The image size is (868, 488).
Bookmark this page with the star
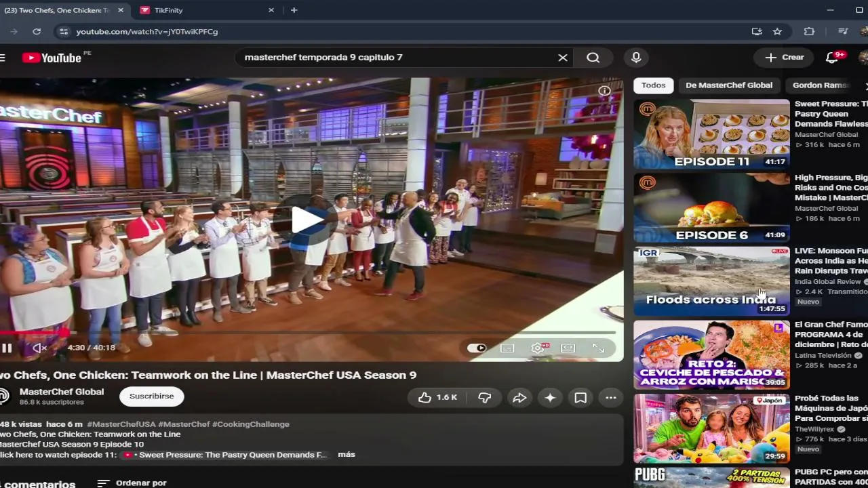click(777, 32)
